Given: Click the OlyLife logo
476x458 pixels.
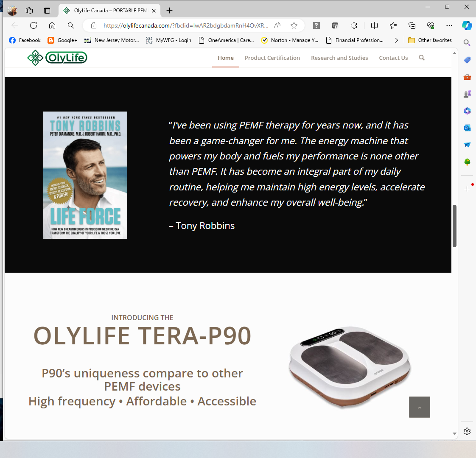Looking at the screenshot, I should pos(57,58).
